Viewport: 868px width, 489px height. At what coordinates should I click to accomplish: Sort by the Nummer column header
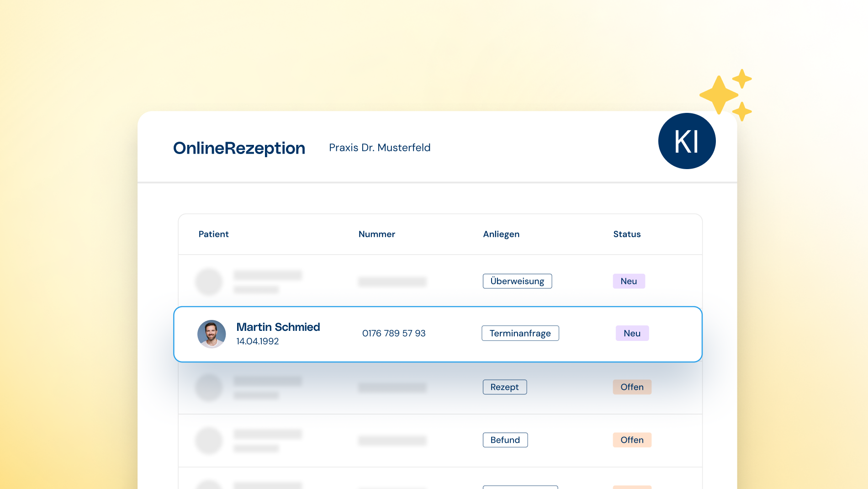[376, 234]
